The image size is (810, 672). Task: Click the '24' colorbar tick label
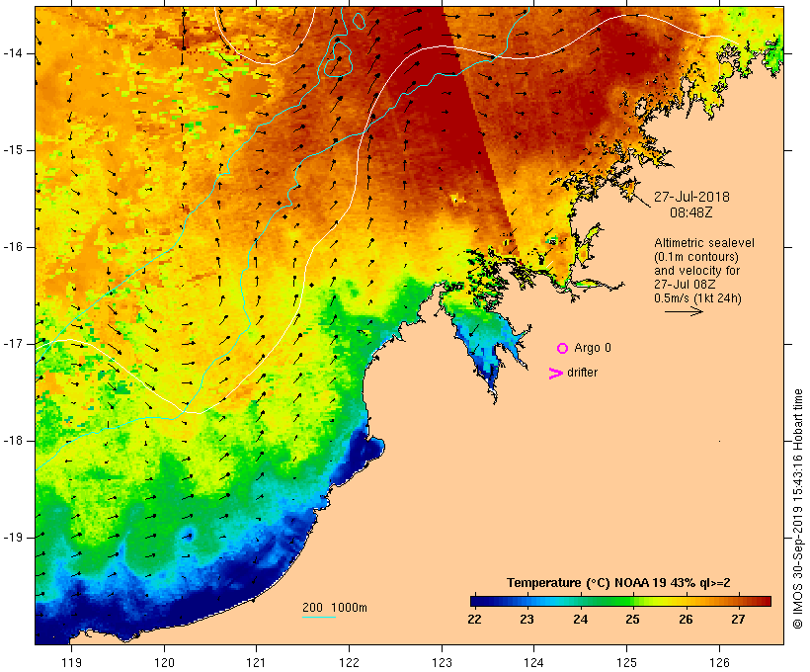[x=580, y=619]
